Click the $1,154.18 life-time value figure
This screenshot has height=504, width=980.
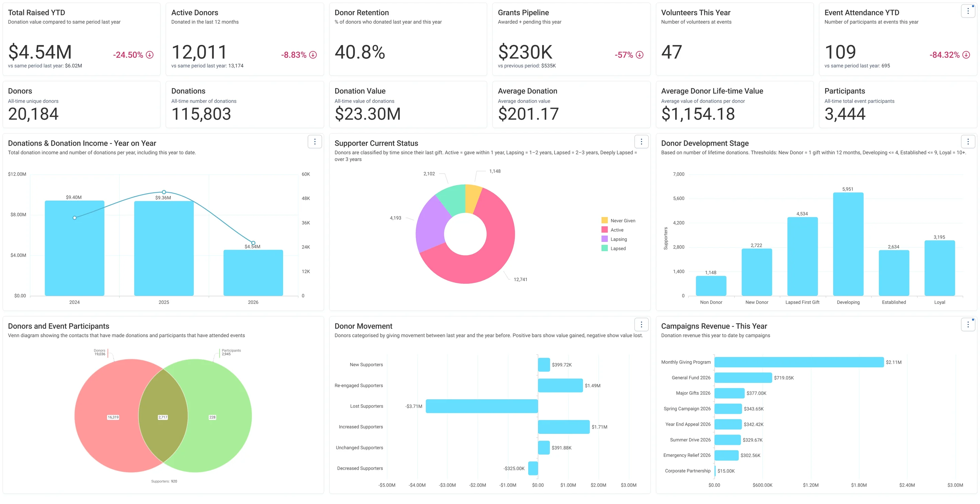click(x=698, y=114)
